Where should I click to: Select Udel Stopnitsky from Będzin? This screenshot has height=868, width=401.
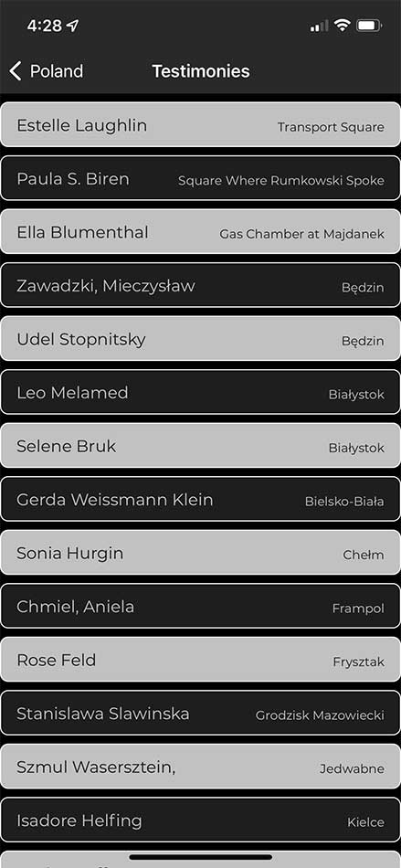[x=200, y=339]
